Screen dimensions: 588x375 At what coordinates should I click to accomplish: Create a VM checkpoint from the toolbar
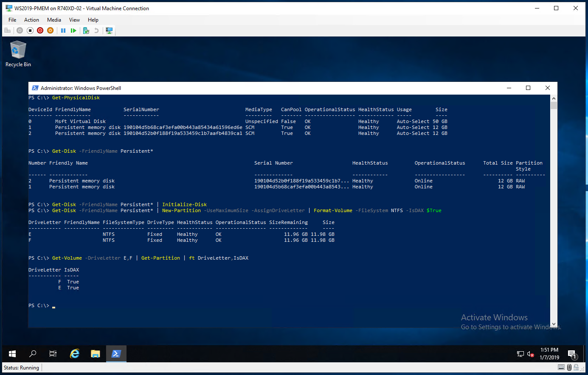(86, 31)
